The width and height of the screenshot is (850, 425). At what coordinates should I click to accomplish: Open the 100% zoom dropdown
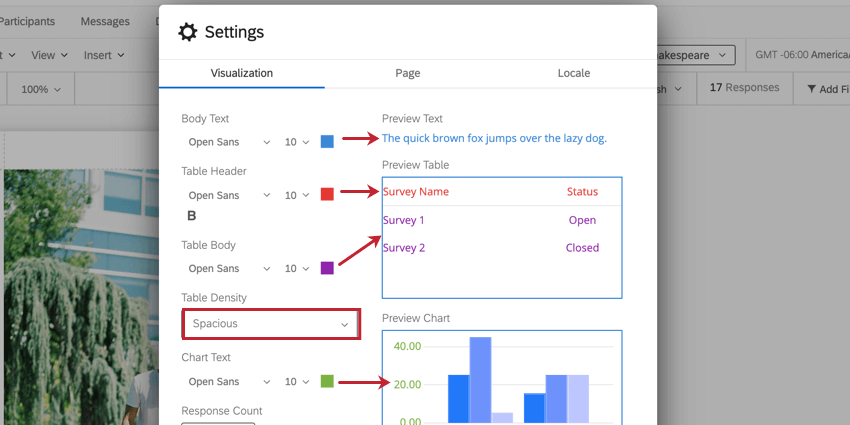click(x=41, y=89)
